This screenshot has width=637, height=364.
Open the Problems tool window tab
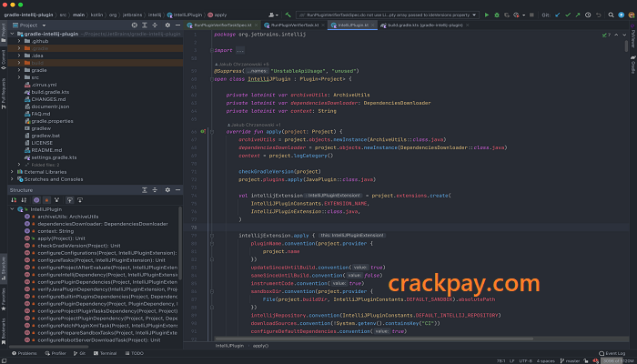click(x=25, y=353)
